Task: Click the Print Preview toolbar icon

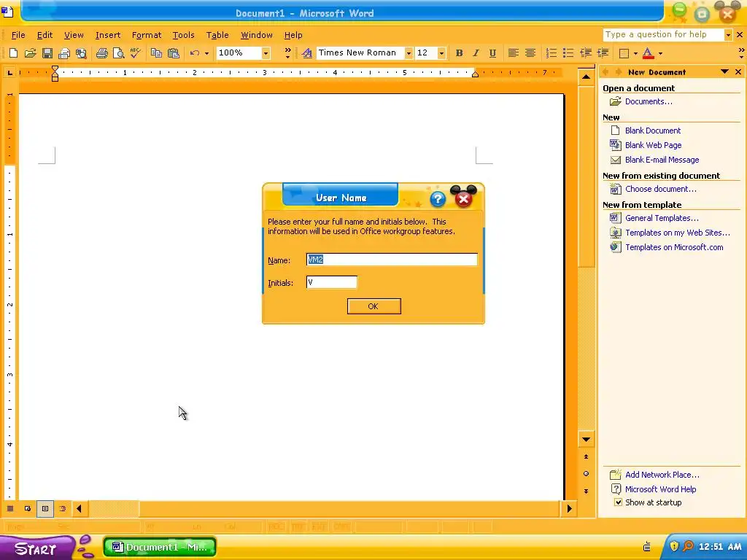Action: pos(119,52)
